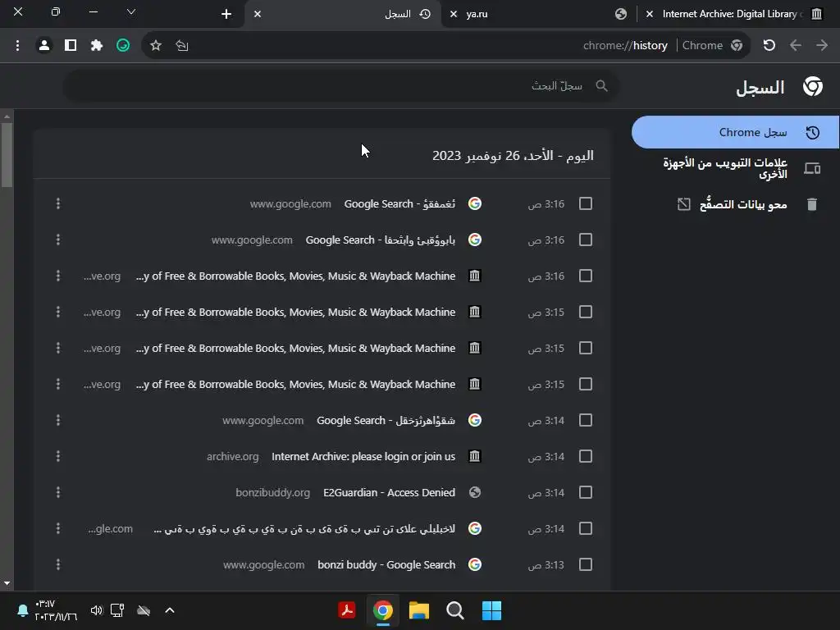Click the green Grammarly extension icon
The image size is (840, 630).
(123, 46)
